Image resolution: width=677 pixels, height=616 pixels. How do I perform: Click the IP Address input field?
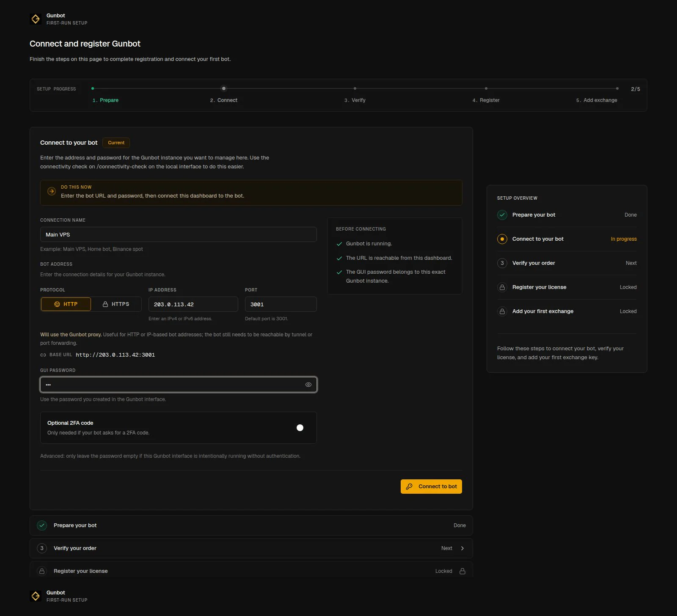pyautogui.click(x=193, y=304)
